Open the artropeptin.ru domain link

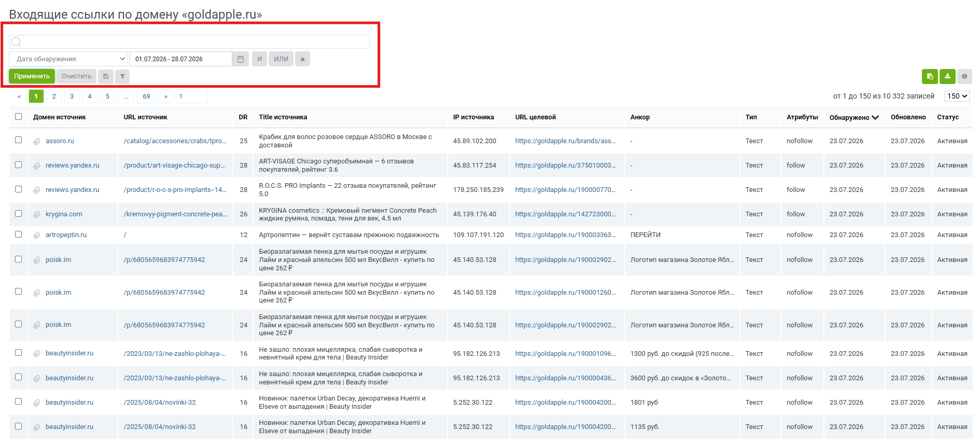66,235
